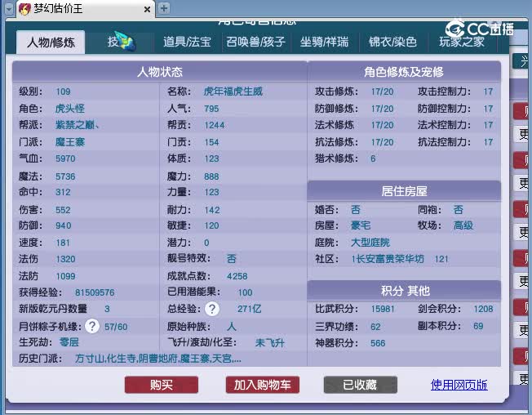The image size is (532, 415).
Task: Click the 比武积分 value 15981
Action: pos(383,309)
